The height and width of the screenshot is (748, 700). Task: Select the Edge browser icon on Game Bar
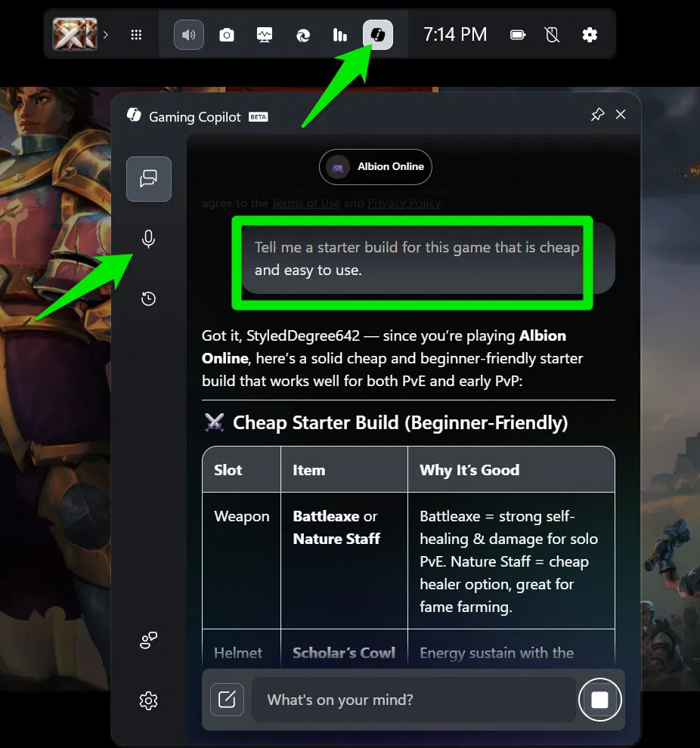(302, 34)
